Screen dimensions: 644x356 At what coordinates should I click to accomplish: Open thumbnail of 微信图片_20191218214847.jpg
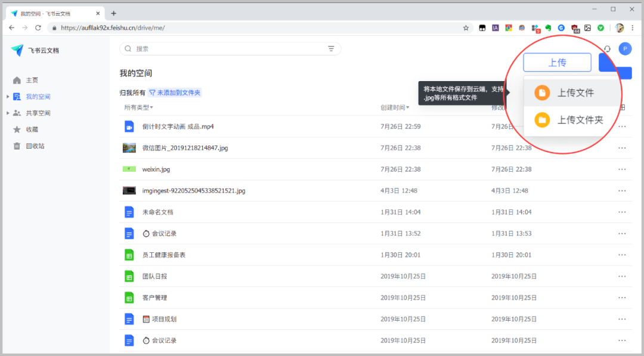click(129, 148)
